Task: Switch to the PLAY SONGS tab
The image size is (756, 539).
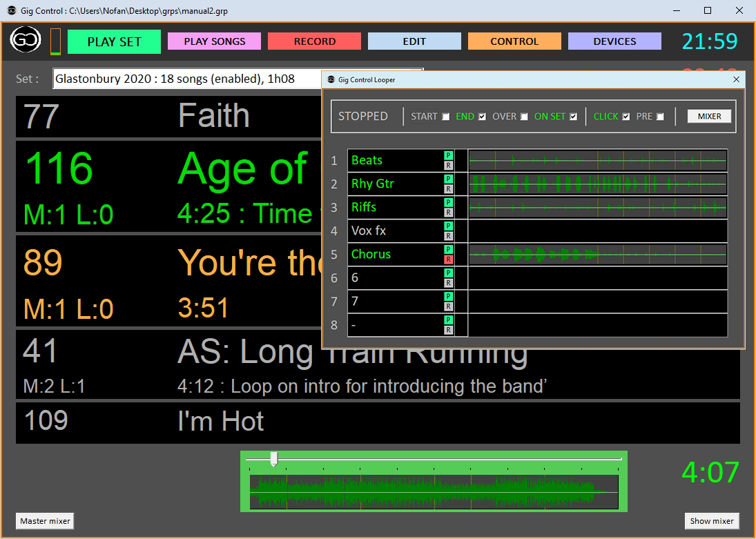Action: pyautogui.click(x=215, y=41)
